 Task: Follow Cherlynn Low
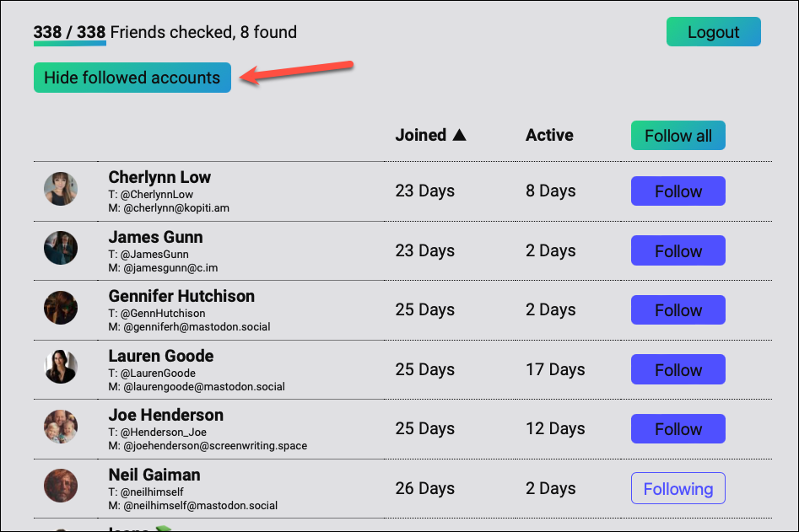tap(678, 191)
